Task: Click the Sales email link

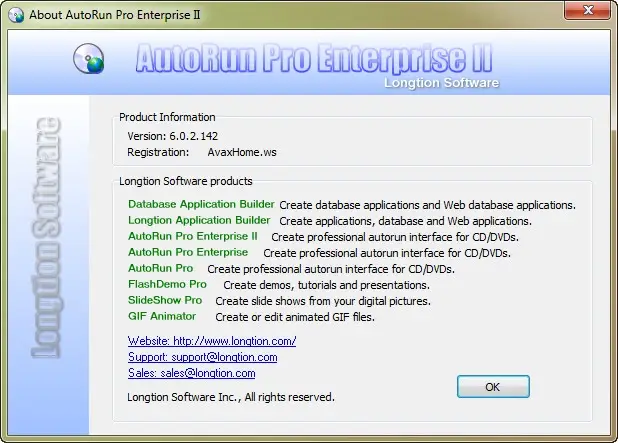Action: [192, 373]
